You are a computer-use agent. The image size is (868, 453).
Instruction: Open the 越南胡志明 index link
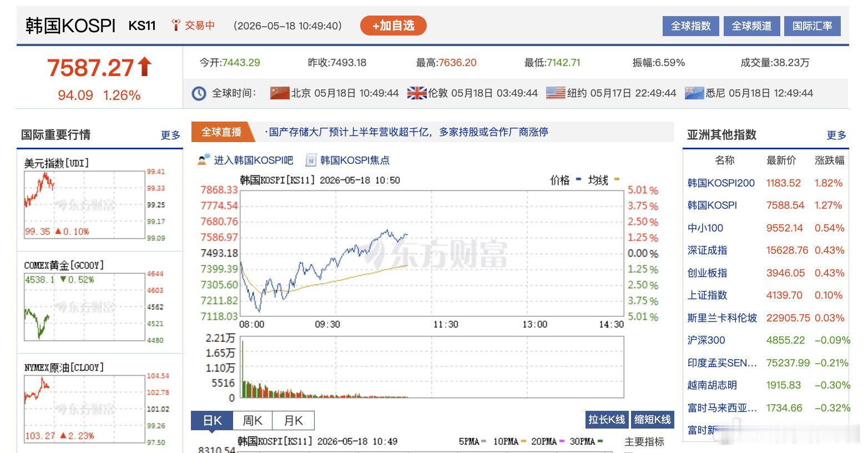pyautogui.click(x=712, y=385)
